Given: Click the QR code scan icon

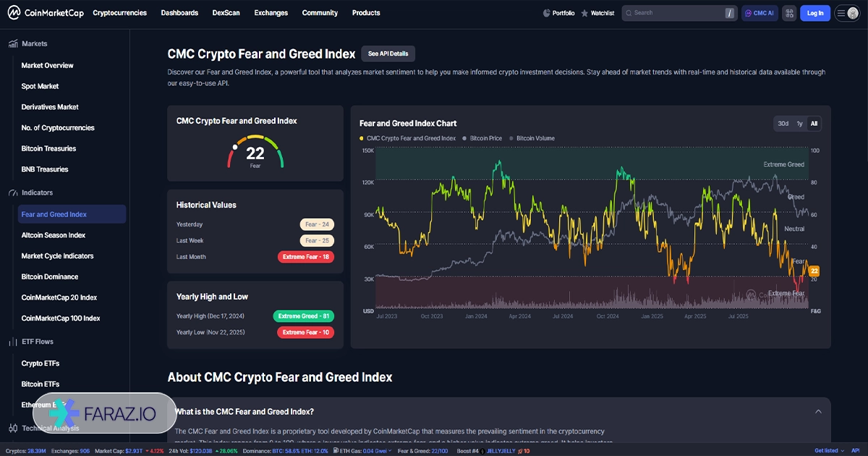Looking at the screenshot, I should (788, 13).
